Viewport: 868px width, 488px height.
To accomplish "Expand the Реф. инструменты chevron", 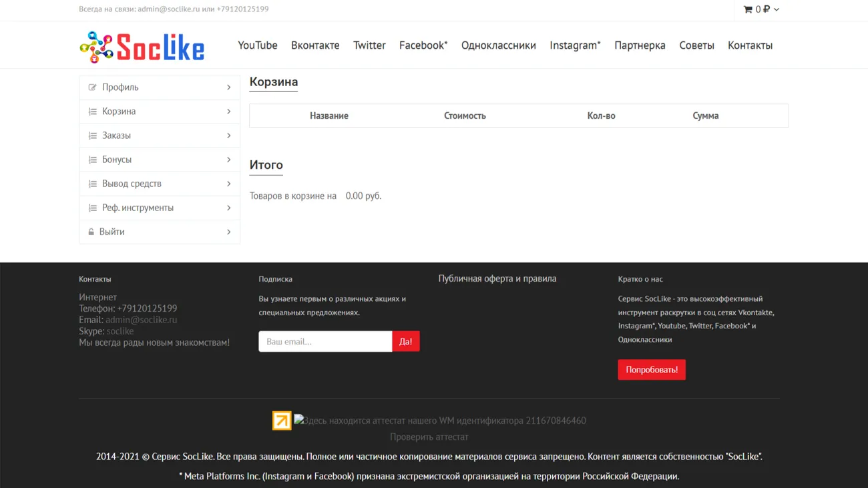I will click(x=228, y=208).
